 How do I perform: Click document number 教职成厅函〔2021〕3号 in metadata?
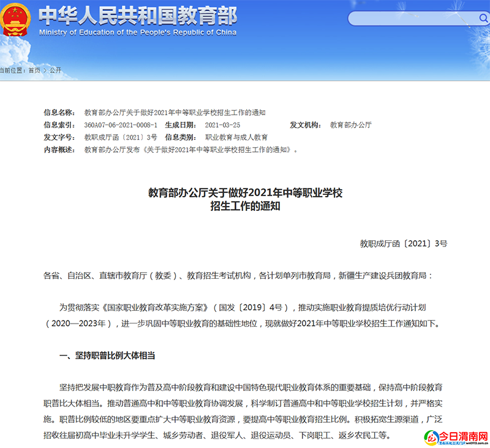pyautogui.click(x=121, y=137)
